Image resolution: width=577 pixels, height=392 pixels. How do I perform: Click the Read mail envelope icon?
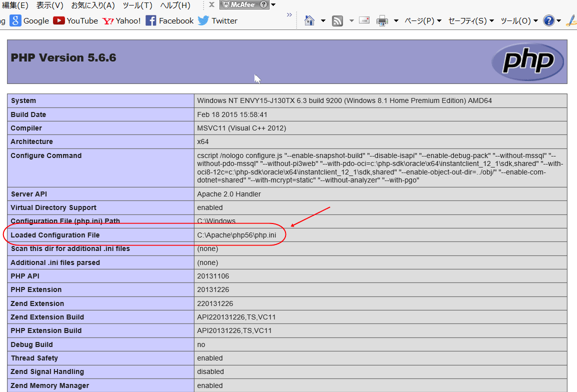[364, 21]
